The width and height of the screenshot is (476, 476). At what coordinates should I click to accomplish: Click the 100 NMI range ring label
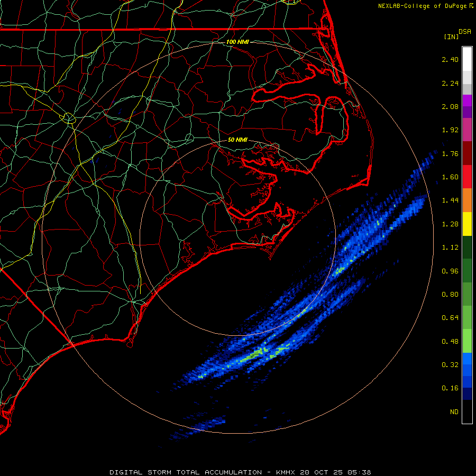[x=237, y=42]
